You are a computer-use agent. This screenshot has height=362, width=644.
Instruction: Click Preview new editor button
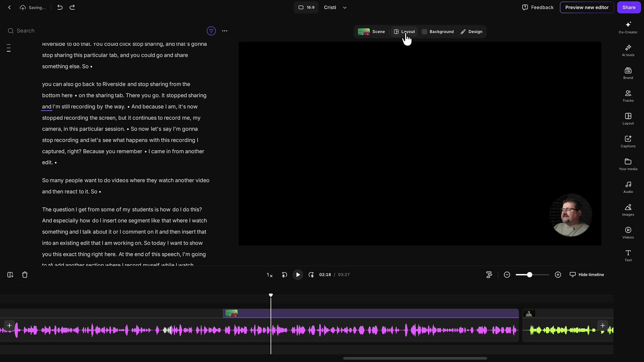pyautogui.click(x=587, y=7)
